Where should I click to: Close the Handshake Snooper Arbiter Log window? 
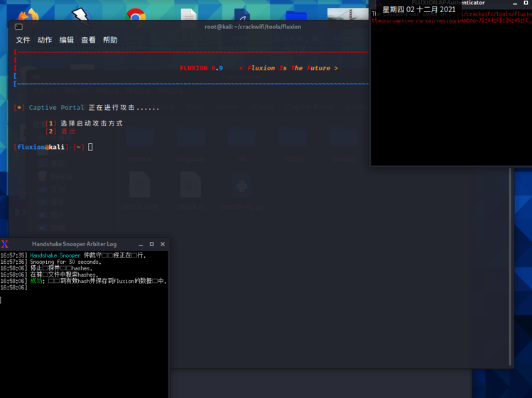[163, 244]
